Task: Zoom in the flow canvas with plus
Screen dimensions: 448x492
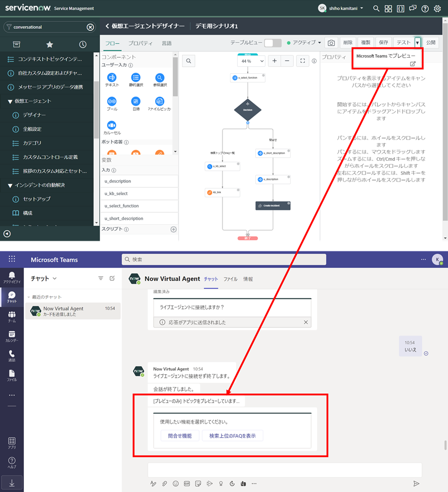Action: pyautogui.click(x=275, y=61)
